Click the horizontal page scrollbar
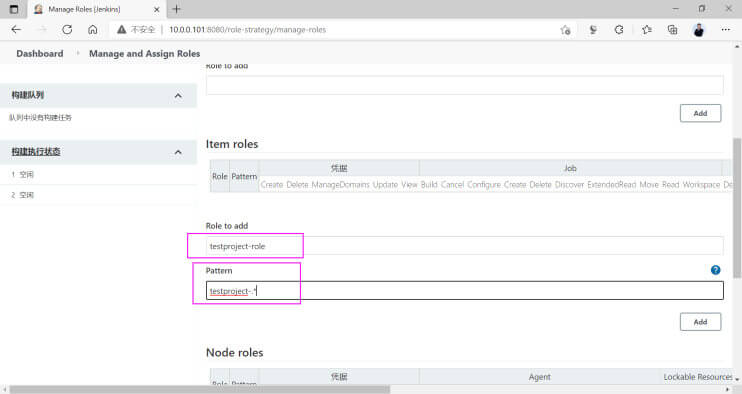 pyautogui.click(x=200, y=389)
